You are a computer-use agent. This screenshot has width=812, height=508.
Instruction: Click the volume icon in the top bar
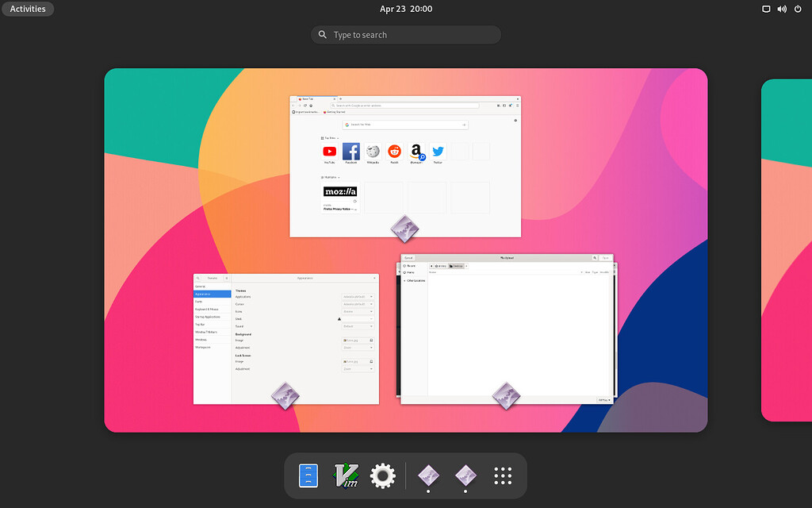(781, 9)
